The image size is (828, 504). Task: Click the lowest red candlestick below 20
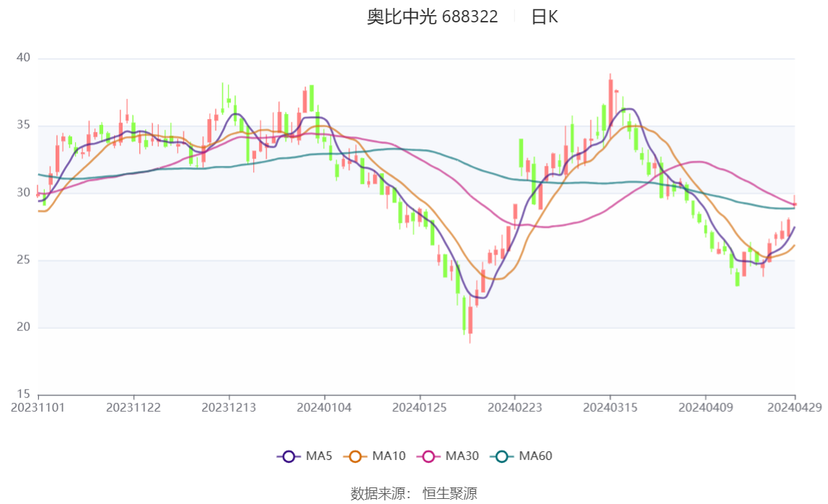(470, 320)
